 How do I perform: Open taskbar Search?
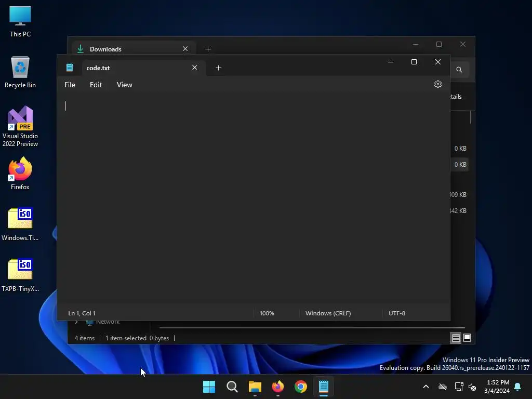(232, 387)
